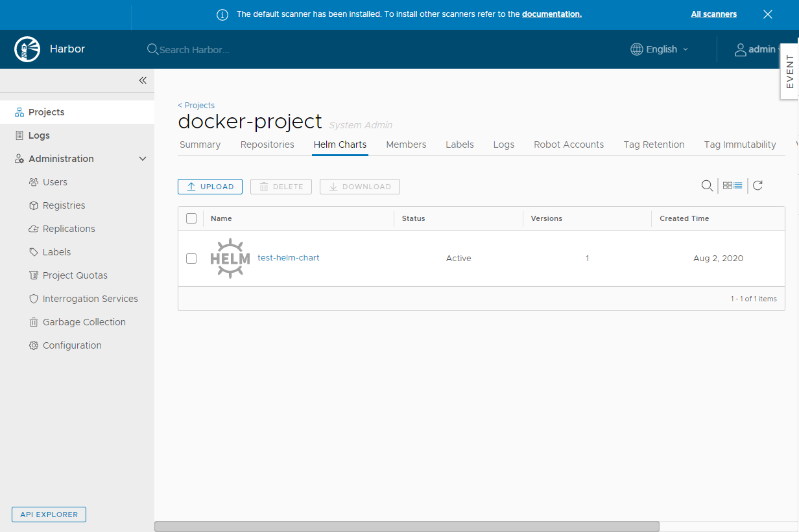
Task: Dismiss the scanner notification banner
Action: (768, 14)
